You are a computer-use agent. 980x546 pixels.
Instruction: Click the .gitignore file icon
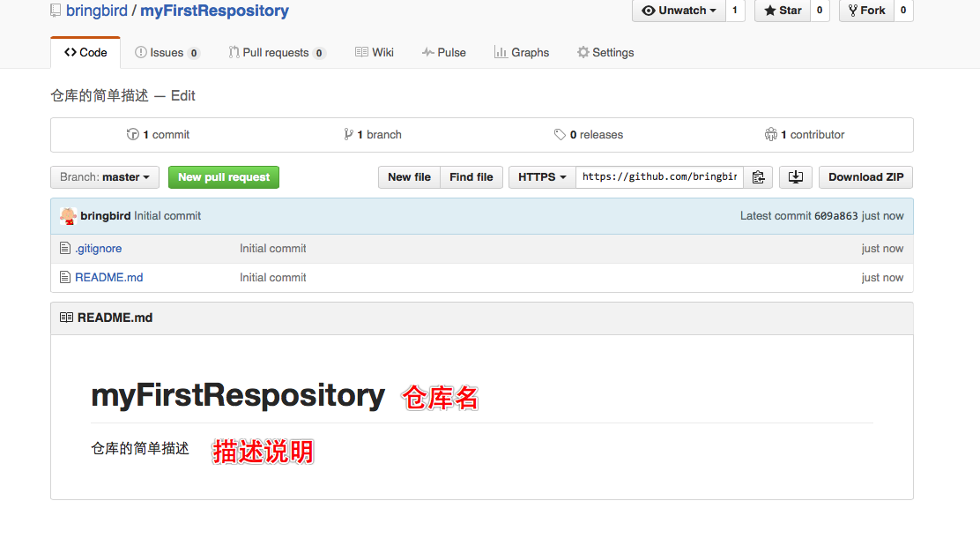(65, 248)
